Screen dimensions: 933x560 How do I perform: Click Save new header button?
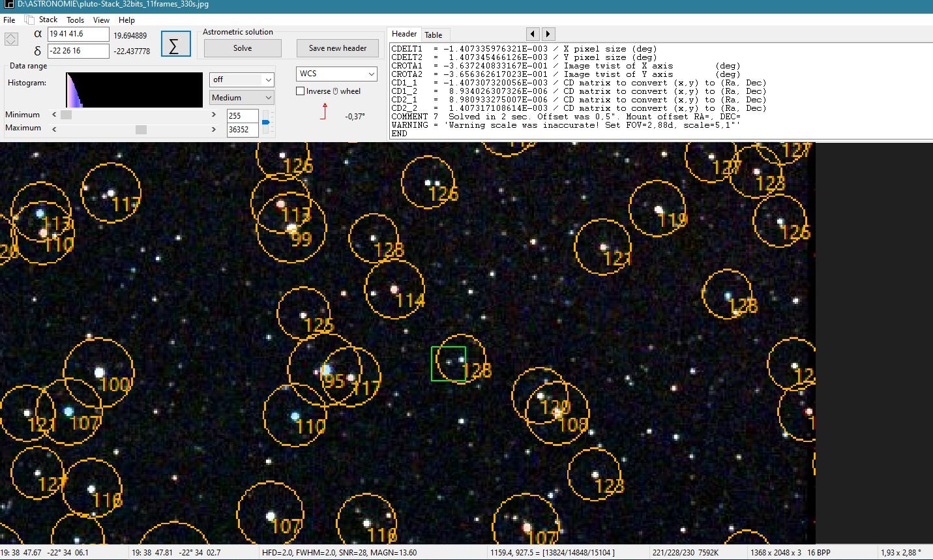click(338, 48)
